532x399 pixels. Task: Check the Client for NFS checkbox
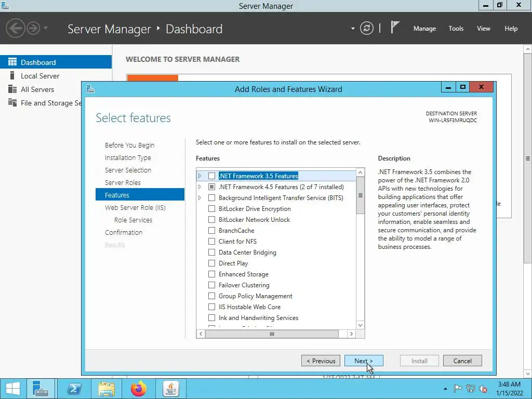pyautogui.click(x=212, y=241)
